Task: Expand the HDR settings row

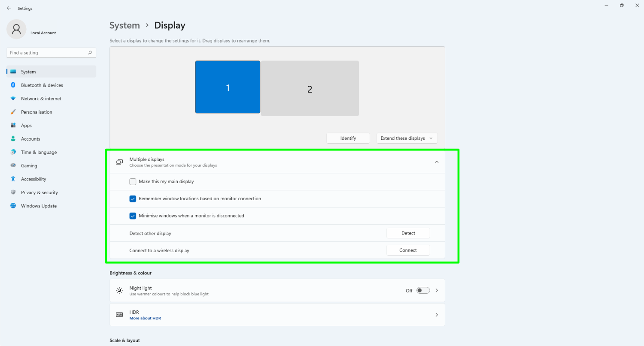Action: point(436,314)
